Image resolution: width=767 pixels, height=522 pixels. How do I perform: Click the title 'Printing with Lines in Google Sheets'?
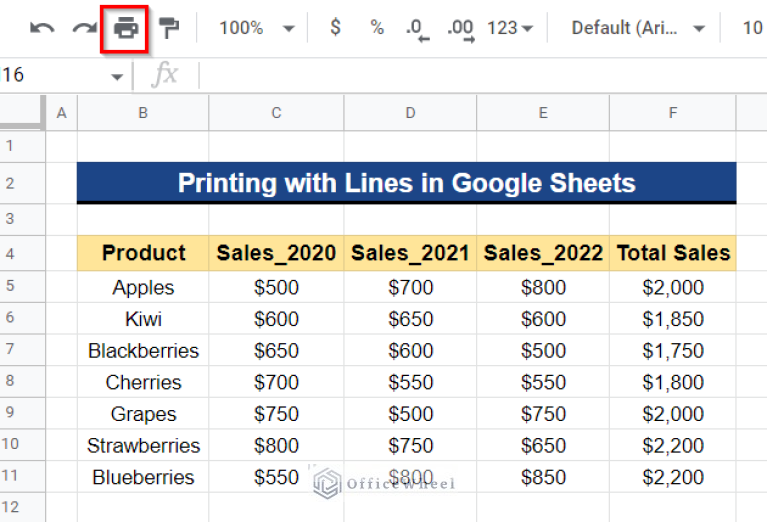(x=406, y=183)
